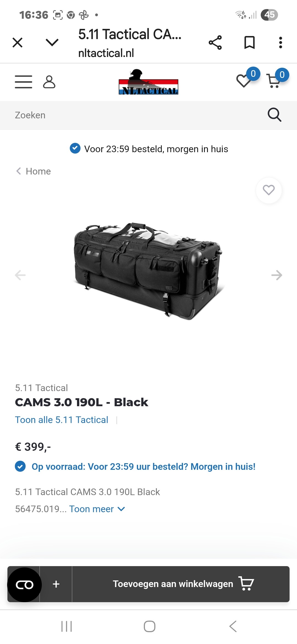Screen dimensions: 297x644
Task: Open Toon alle 5.11 Tactical link
Action: pos(62,420)
